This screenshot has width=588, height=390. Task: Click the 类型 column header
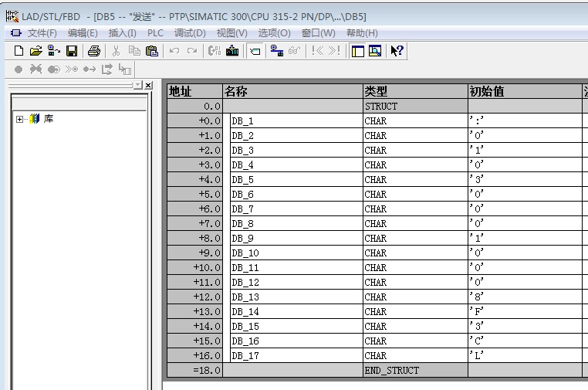[x=415, y=91]
